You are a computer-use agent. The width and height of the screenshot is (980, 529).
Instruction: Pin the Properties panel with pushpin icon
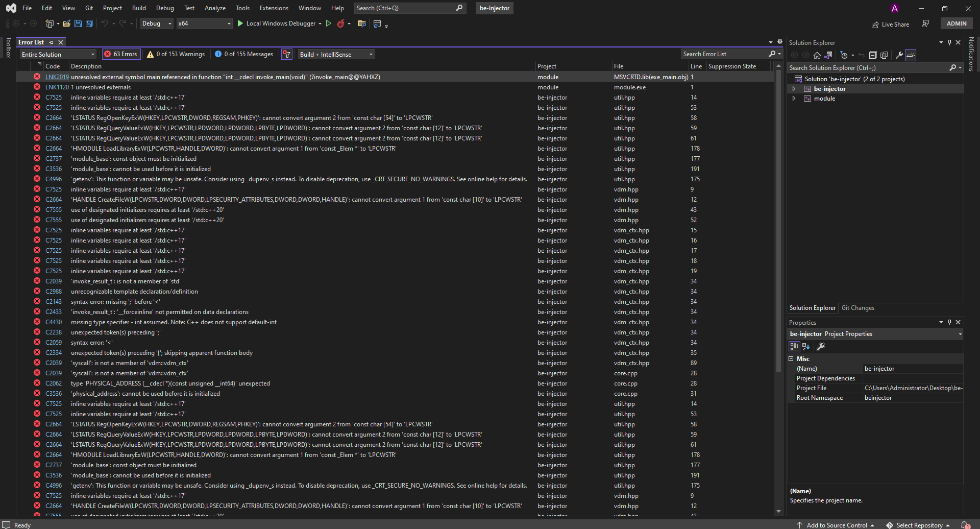click(x=949, y=322)
